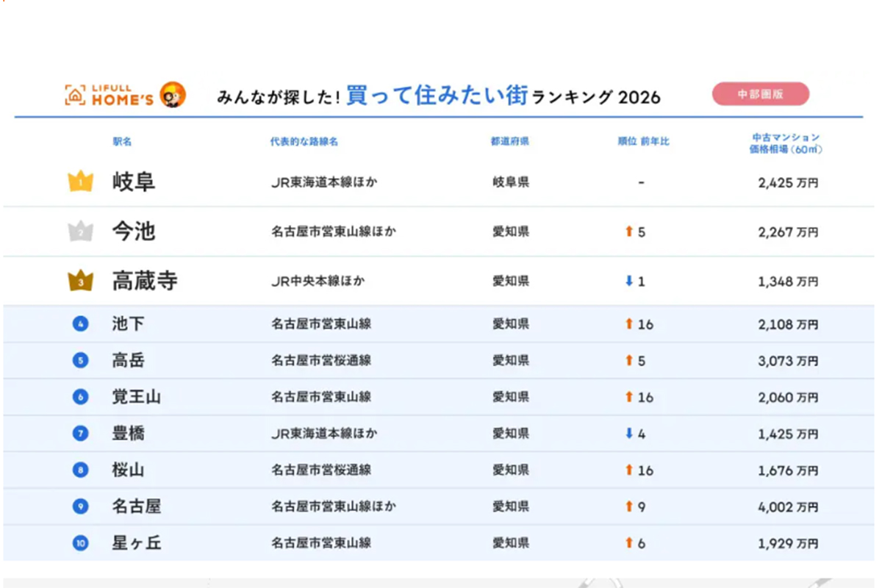Click the blue rank 4 circle badge
This screenshot has height=588, width=882.
click(80, 324)
